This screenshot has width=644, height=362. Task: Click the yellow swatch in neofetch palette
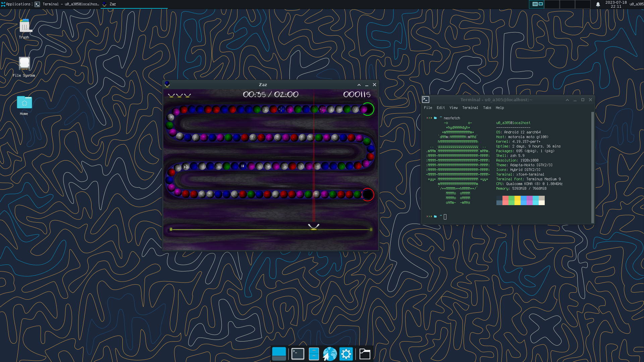[x=518, y=200]
